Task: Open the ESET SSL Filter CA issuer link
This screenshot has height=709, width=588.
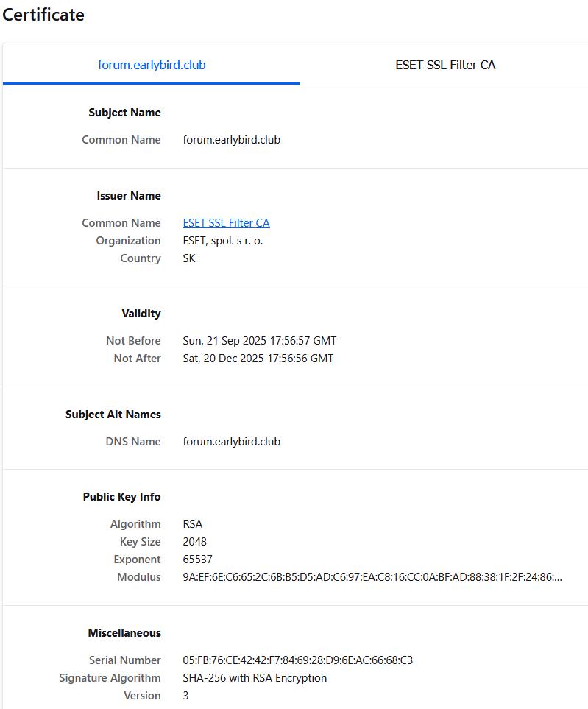Action: [x=226, y=223]
